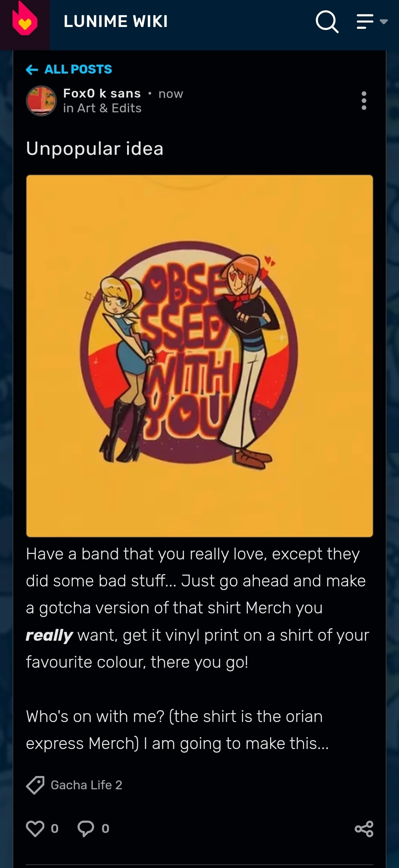This screenshot has width=399, height=868.
Task: Open the Fandom flame-heart logo
Action: point(25,18)
